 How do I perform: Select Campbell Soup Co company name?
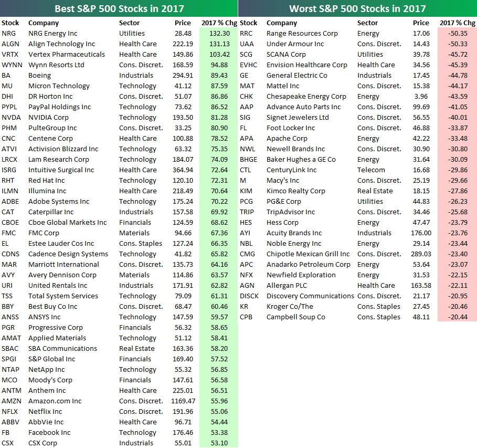pyautogui.click(x=295, y=317)
